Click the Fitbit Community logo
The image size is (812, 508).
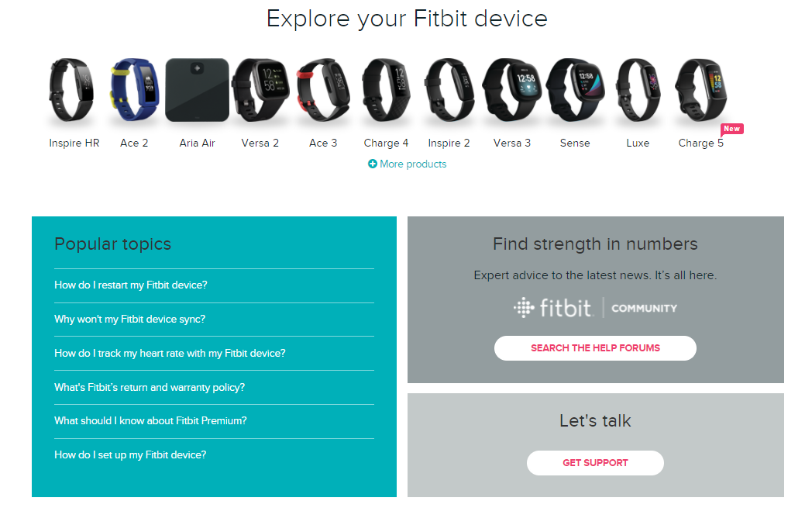595,308
